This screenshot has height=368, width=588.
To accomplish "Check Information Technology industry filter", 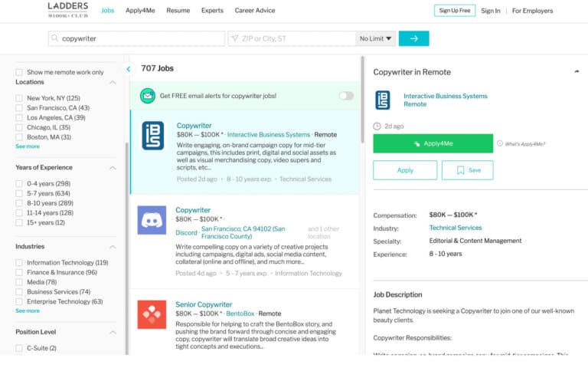I will pyautogui.click(x=18, y=262).
